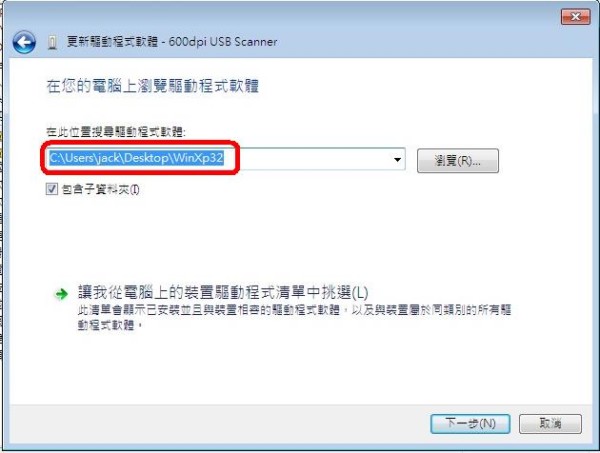Viewport: 600px width, 453px height.
Task: Toggle the 包含子資料夾 checkbox
Action: 52,189
